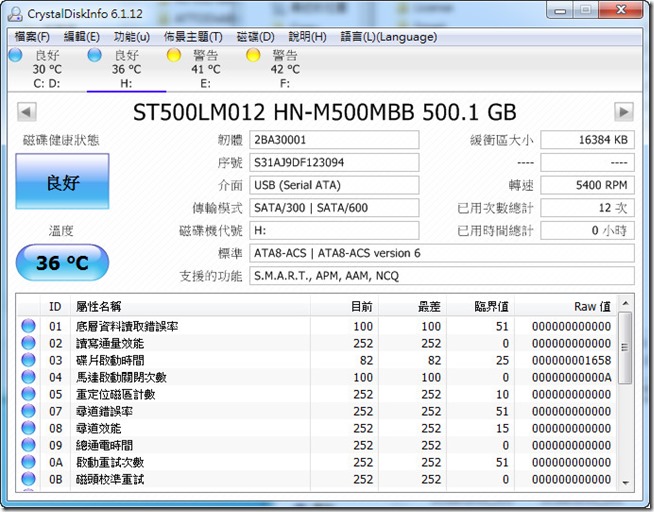Viewport: 654px width, 512px height.
Task: Click the transfer mode field SATA/300 | SATA/600
Action: pos(334,208)
